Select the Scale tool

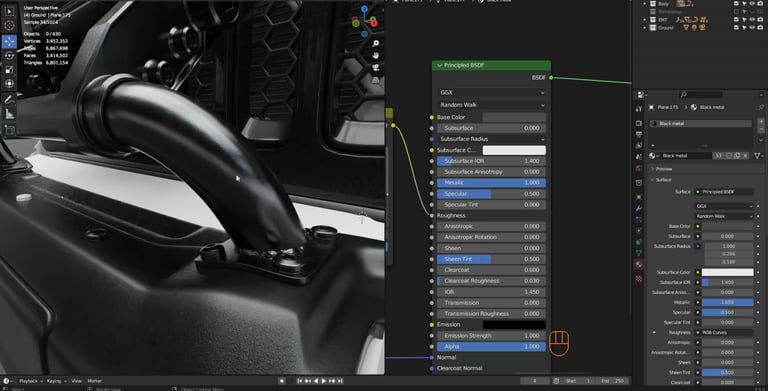tap(9, 70)
